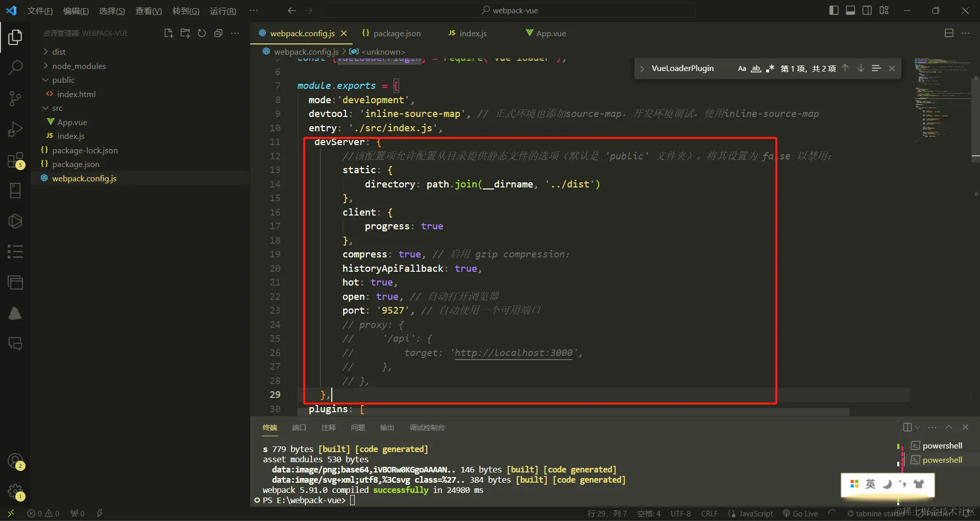Toggle find in selection
Screen dimensions: 980x521
pos(876,68)
